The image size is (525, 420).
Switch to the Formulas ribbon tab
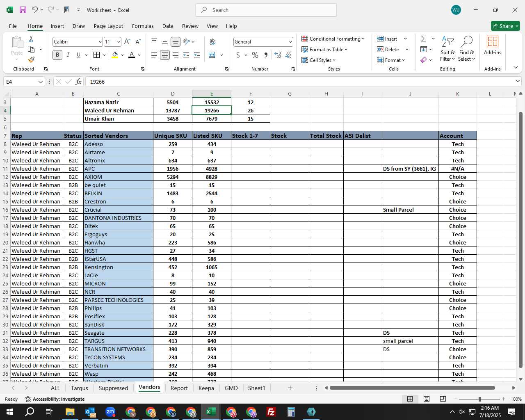point(143,26)
